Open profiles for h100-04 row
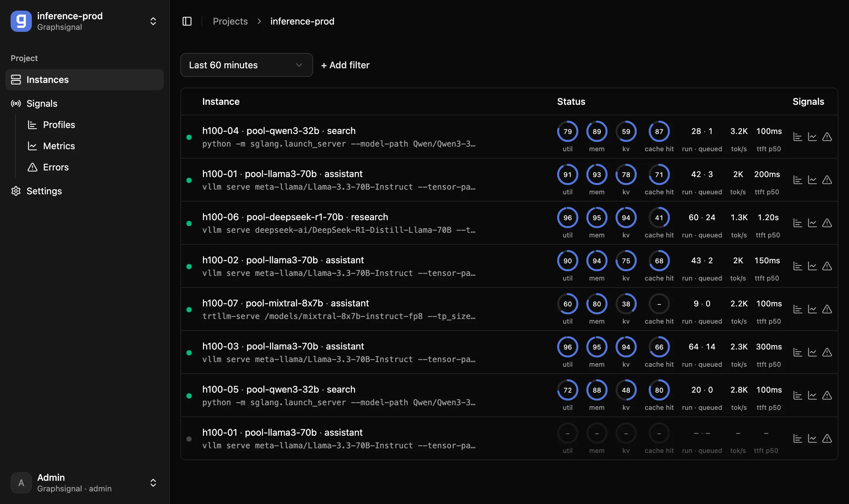 pos(797,137)
